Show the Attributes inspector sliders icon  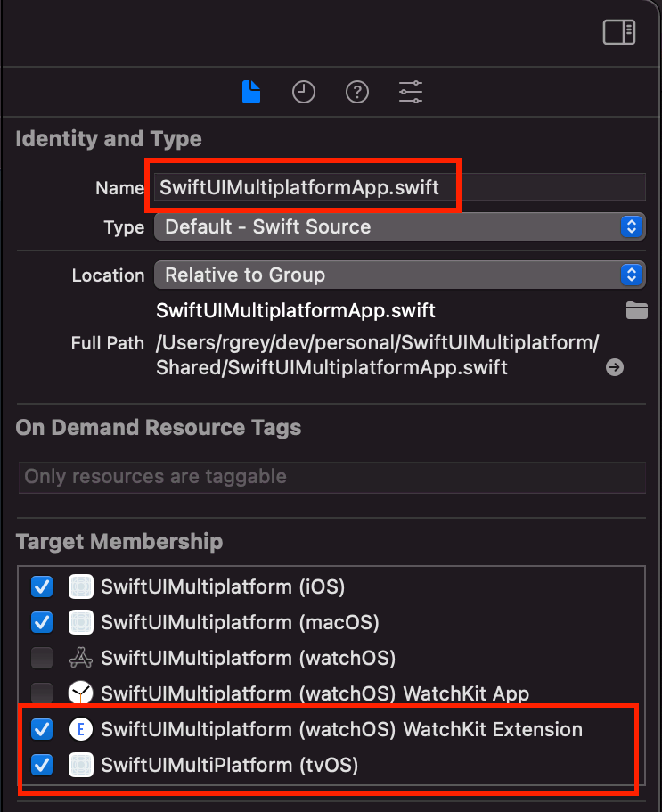pyautogui.click(x=411, y=92)
